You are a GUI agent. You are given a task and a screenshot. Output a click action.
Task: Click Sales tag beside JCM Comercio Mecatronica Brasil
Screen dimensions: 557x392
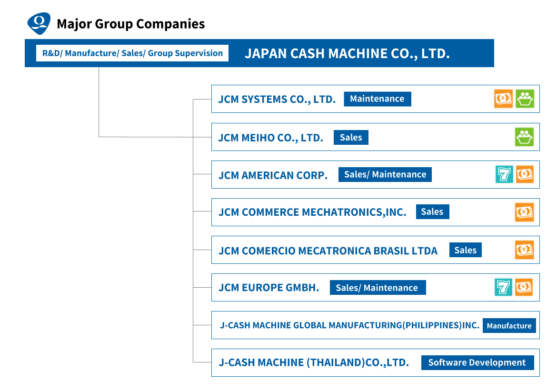pyautogui.click(x=465, y=250)
